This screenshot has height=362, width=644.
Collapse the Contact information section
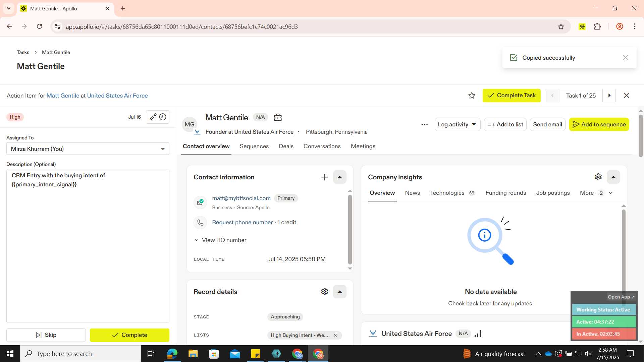pos(339,177)
